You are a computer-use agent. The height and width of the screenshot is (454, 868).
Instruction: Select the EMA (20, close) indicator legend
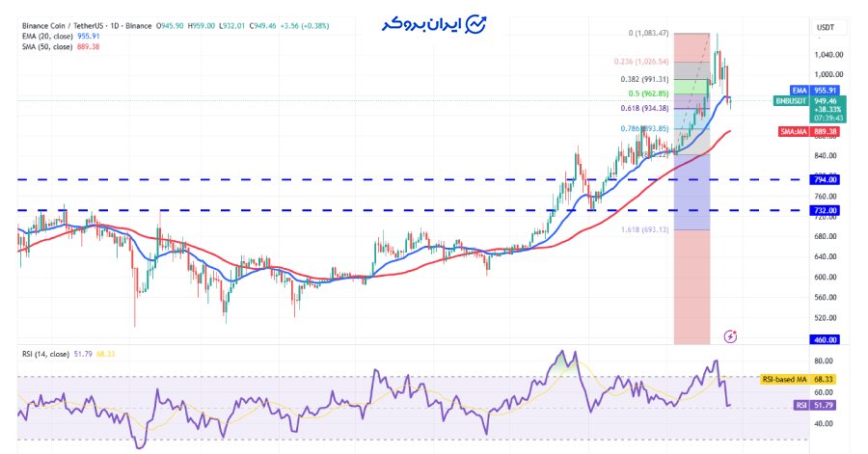[58, 35]
